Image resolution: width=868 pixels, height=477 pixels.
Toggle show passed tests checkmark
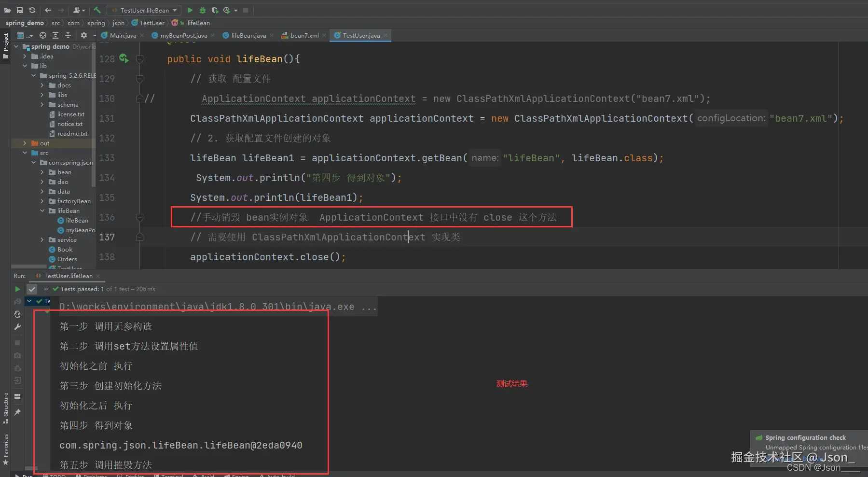pyautogui.click(x=32, y=289)
